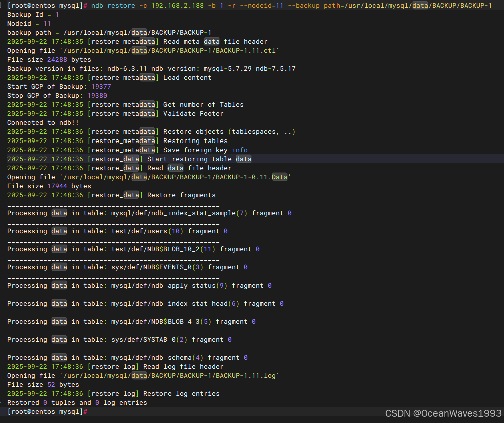The width and height of the screenshot is (504, 423).
Task: Click the 'Read meta data file header' line
Action: tap(137, 42)
